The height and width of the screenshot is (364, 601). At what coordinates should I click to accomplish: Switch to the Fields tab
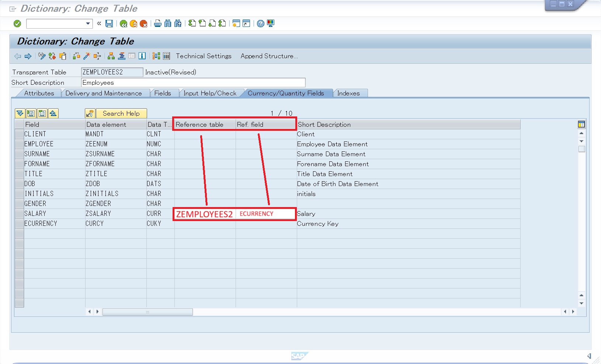point(163,93)
